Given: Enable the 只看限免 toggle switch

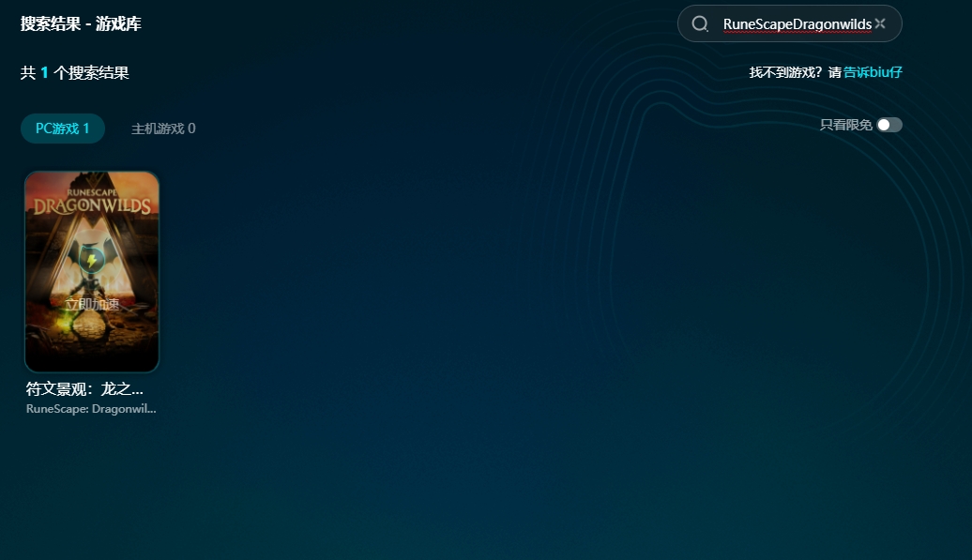Looking at the screenshot, I should click(x=888, y=125).
